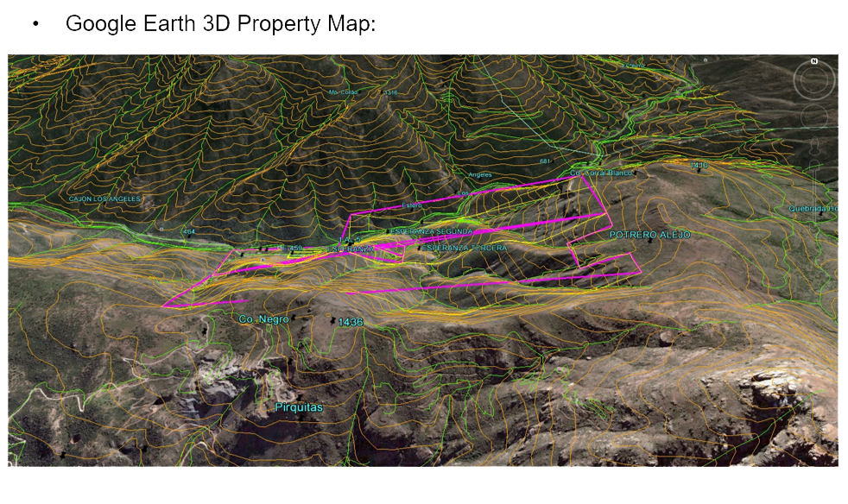Click the compass North (N) button
848x504 pixels.
(814, 61)
